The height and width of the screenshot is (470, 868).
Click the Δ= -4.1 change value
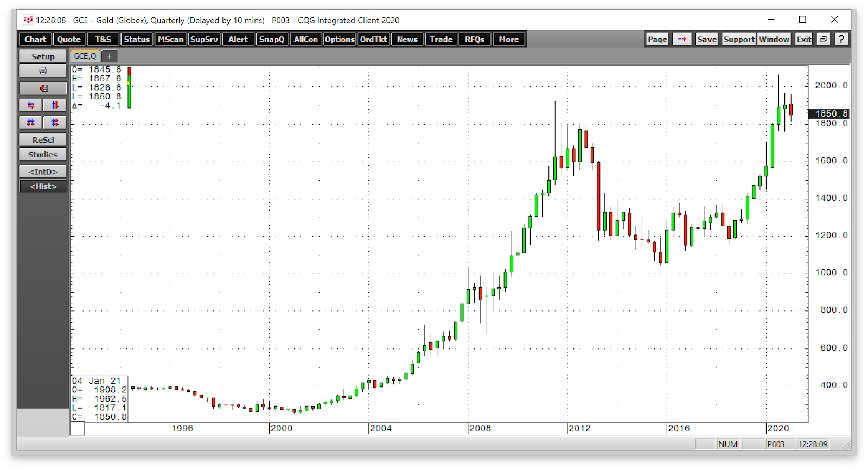97,106
